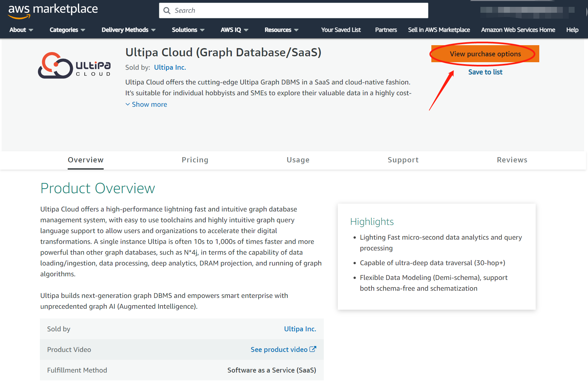Click the View purchase options button

pyautogui.click(x=485, y=54)
